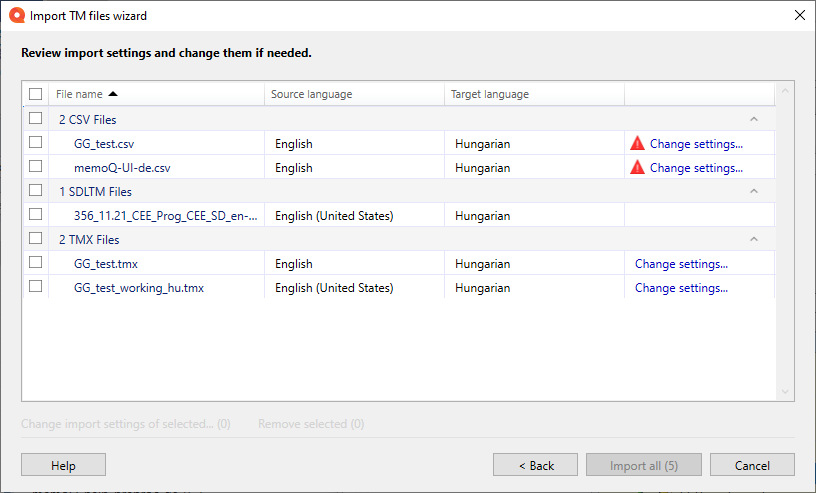816x493 pixels.
Task: Click the File name sort arrow
Action: pyautogui.click(x=113, y=94)
